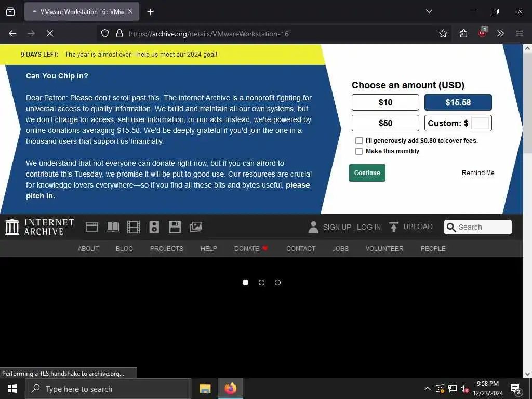Viewport: 532px width, 399px height.
Task: Enable Make this monthly checkbox
Action: (x=358, y=151)
